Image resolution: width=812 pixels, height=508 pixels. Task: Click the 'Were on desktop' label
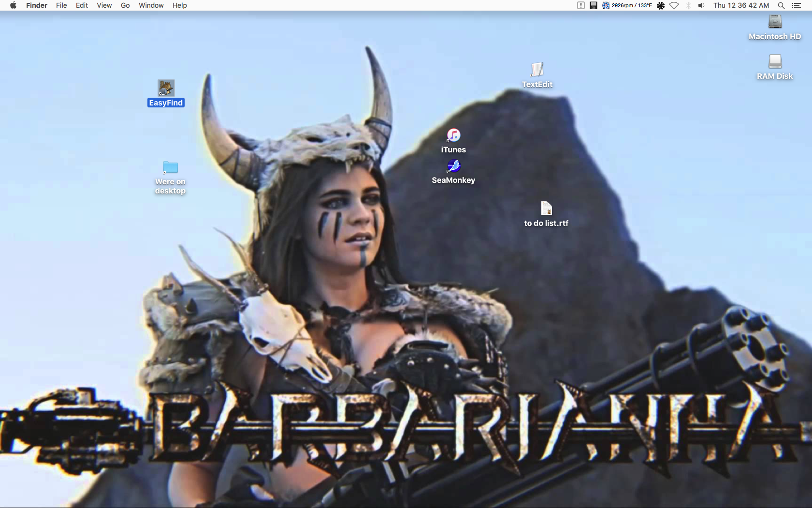[x=170, y=186]
